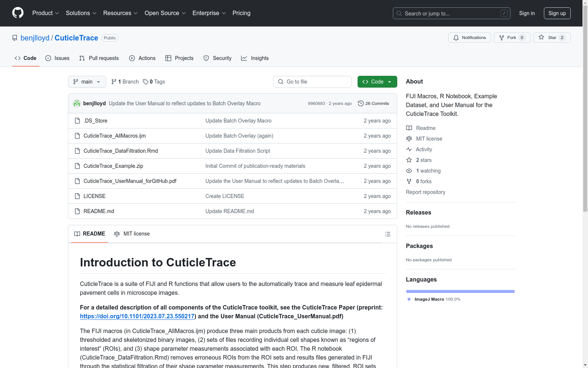Open the green Code dropdown button
Image resolution: width=588 pixels, height=368 pixels.
coord(377,82)
